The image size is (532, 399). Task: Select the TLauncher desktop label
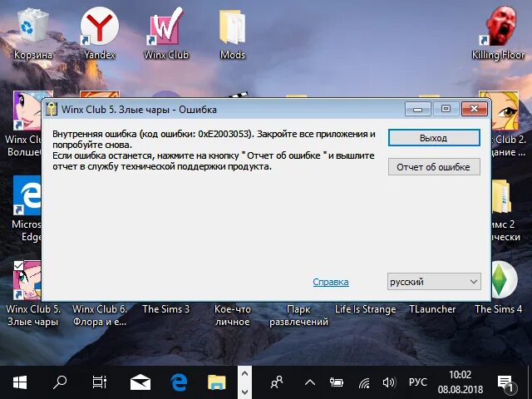tap(432, 309)
